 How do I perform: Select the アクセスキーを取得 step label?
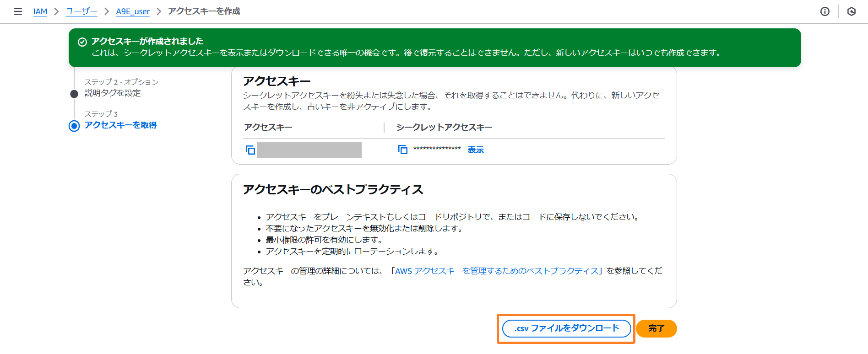point(120,125)
